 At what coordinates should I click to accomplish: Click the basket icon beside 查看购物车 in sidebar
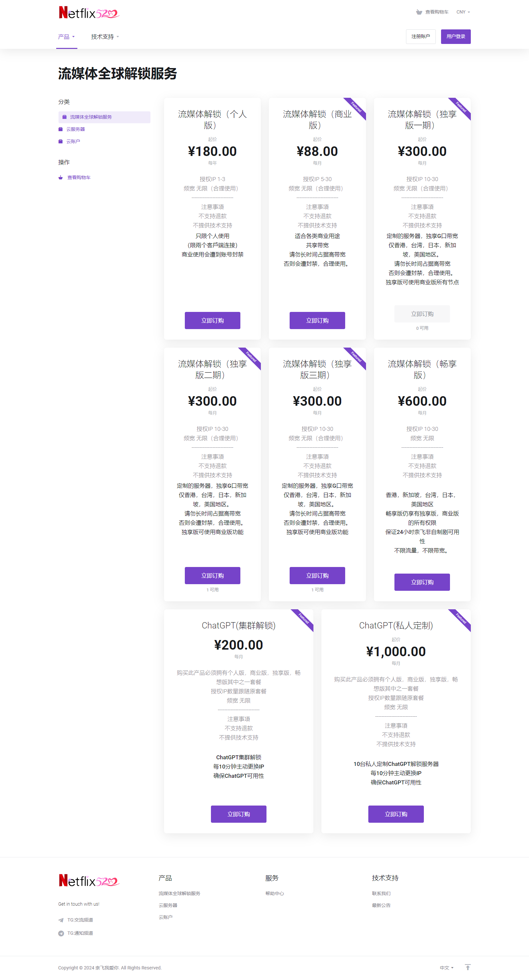tap(61, 178)
